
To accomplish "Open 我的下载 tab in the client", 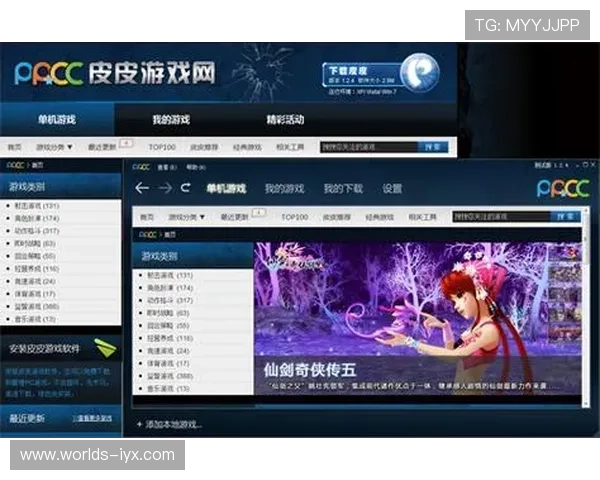I will click(x=343, y=188).
